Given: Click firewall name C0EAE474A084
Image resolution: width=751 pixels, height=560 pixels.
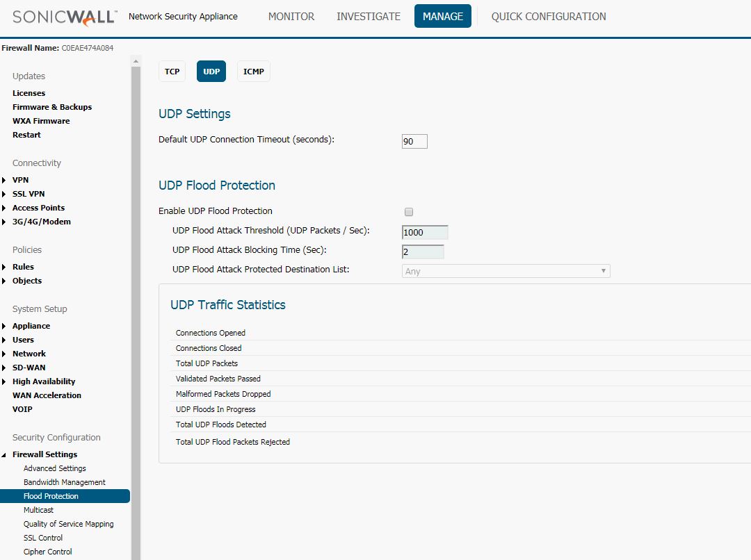Looking at the screenshot, I should pos(87,48).
